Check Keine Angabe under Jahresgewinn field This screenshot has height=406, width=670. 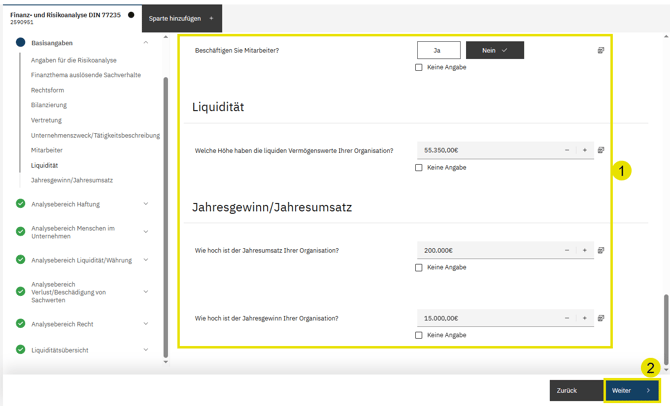(419, 335)
